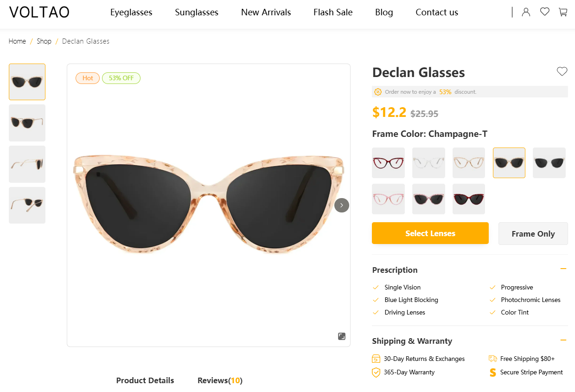This screenshot has width=575, height=392.
Task: Collapse the Prescription section
Action: tap(563, 269)
